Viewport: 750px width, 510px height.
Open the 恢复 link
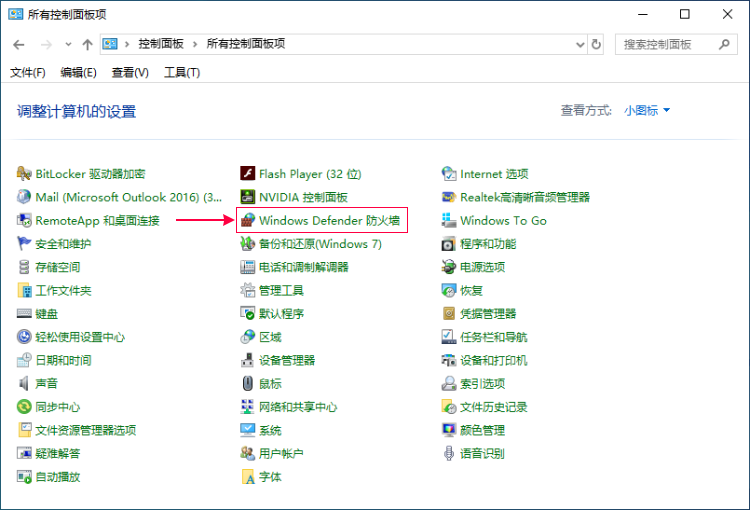[x=471, y=290]
